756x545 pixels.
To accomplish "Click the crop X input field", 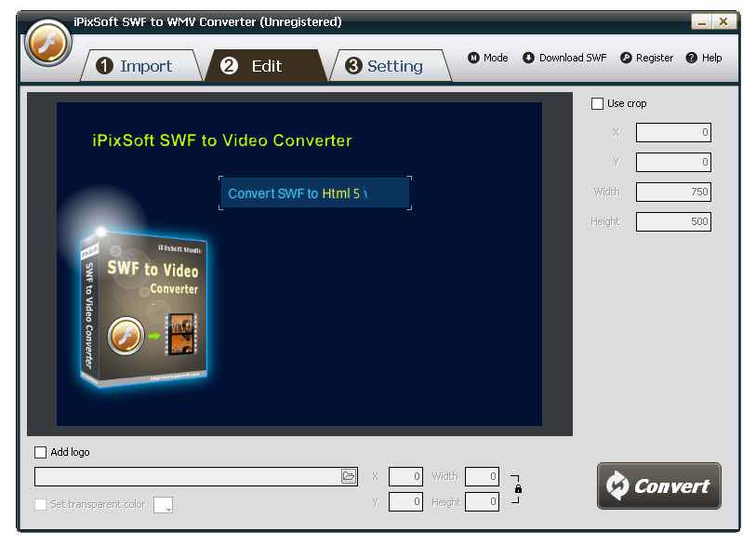I will pyautogui.click(x=673, y=133).
